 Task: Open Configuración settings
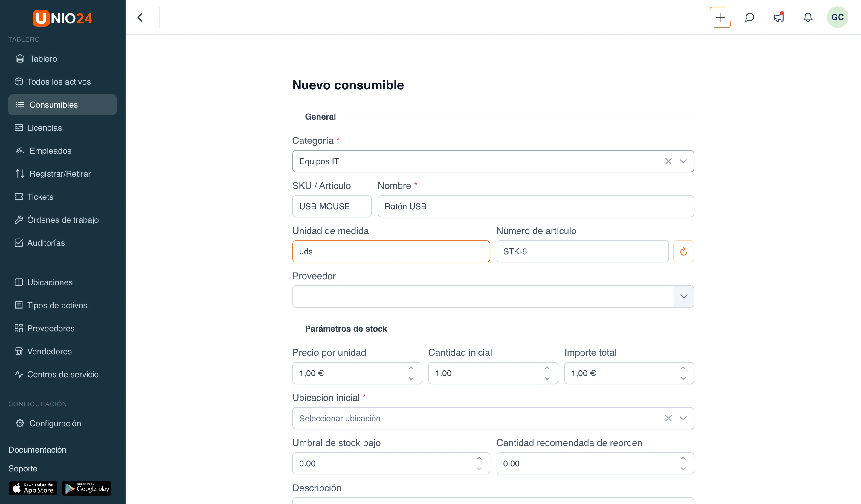[x=62, y=423]
